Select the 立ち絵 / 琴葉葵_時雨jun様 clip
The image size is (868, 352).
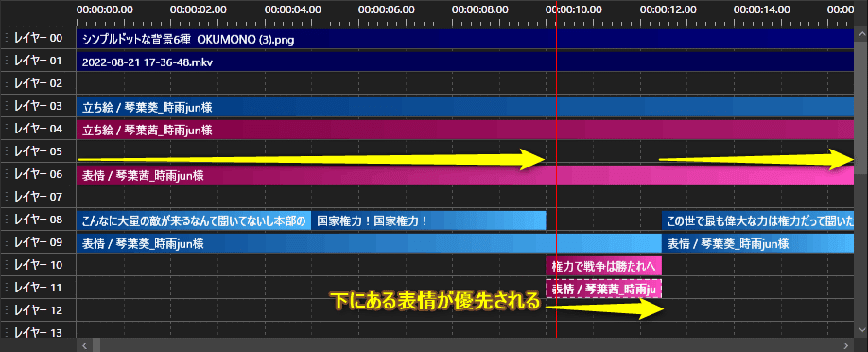click(465, 107)
